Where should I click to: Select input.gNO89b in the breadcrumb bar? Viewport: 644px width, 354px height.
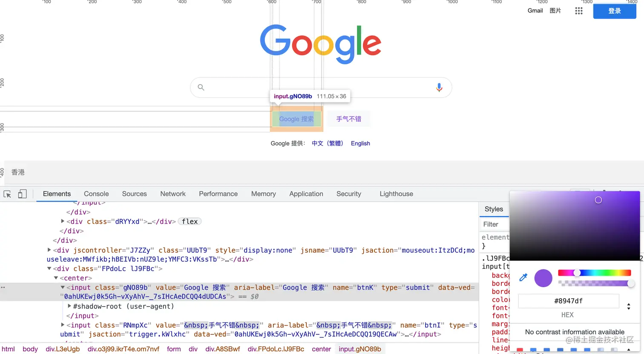(x=360, y=349)
